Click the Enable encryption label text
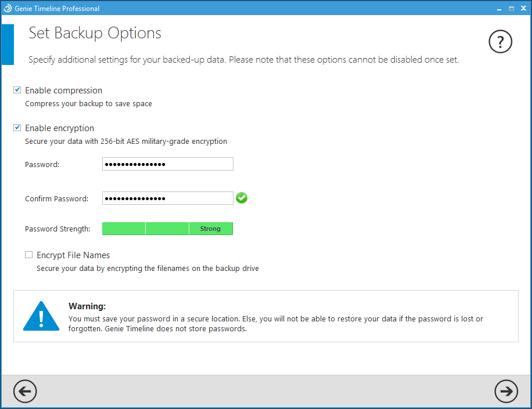 click(x=59, y=128)
